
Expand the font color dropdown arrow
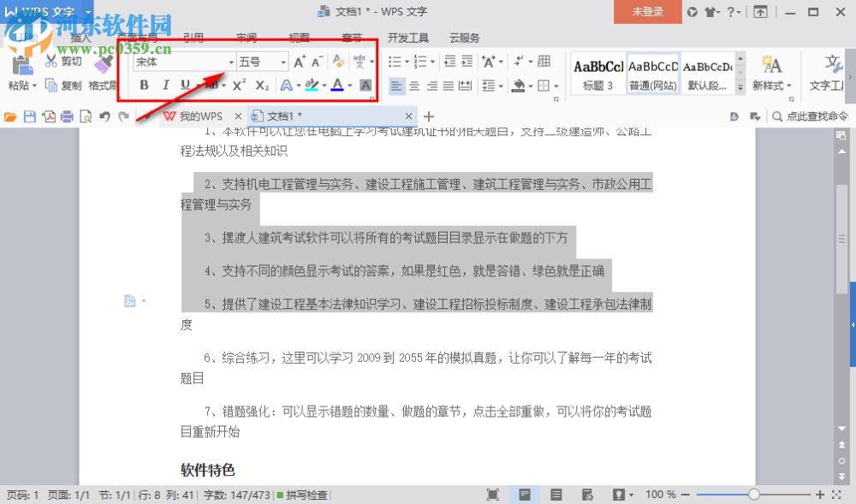[350, 85]
